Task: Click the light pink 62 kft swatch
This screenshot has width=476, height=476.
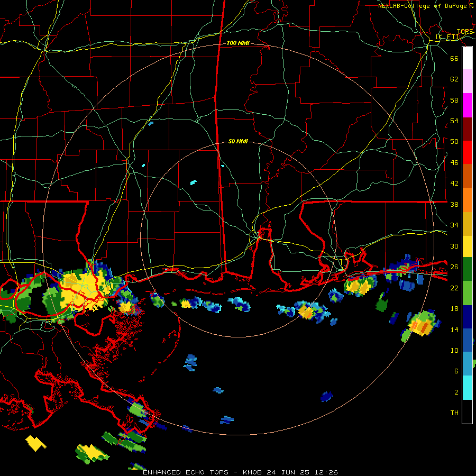Action: click(467, 81)
